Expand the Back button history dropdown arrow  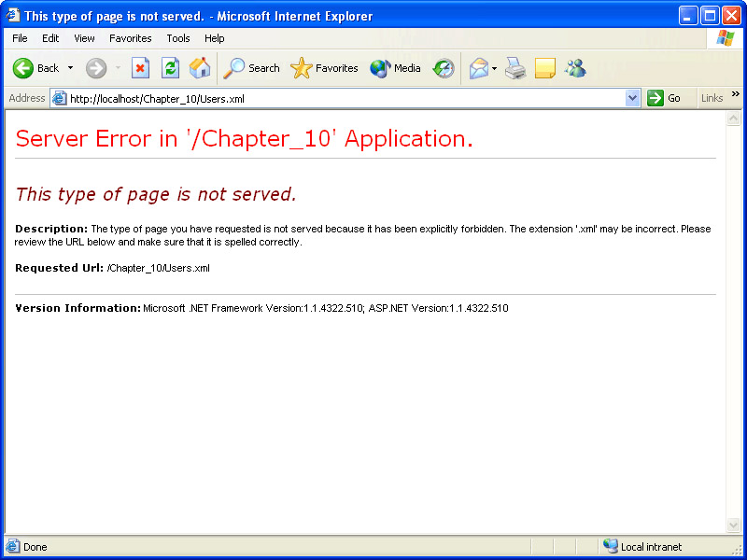(70, 68)
